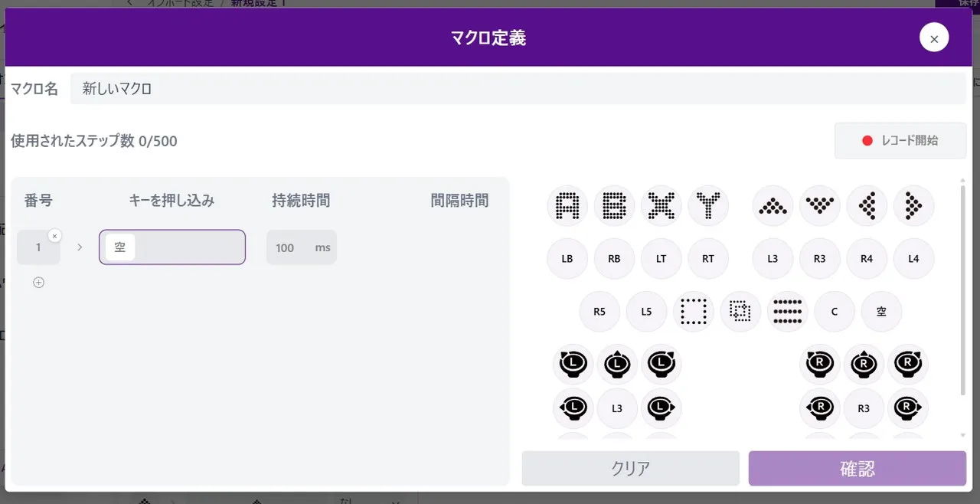This screenshot has height=504, width=980.
Task: Add the LB bumper key
Action: click(x=567, y=259)
